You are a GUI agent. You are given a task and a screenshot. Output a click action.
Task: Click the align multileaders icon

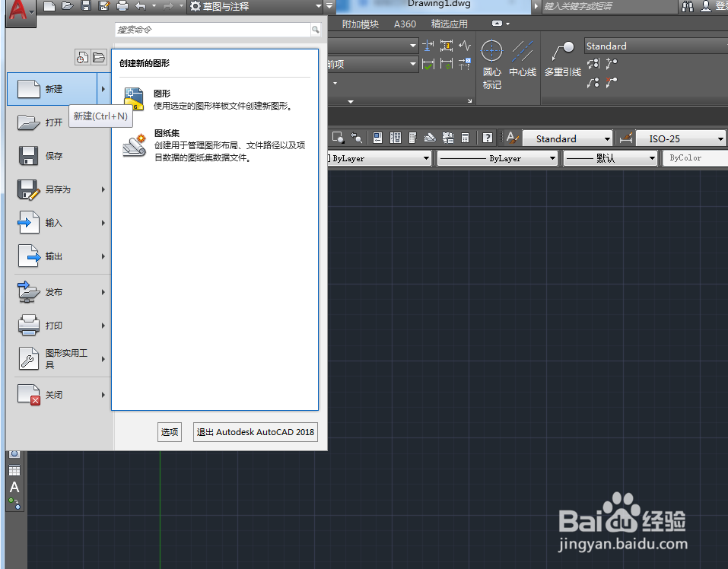pyautogui.click(x=594, y=64)
